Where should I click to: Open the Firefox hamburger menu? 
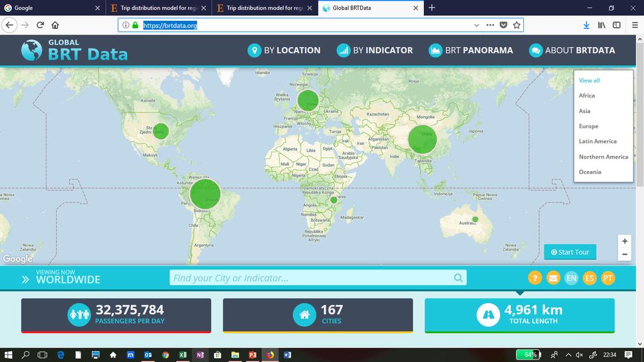point(635,25)
